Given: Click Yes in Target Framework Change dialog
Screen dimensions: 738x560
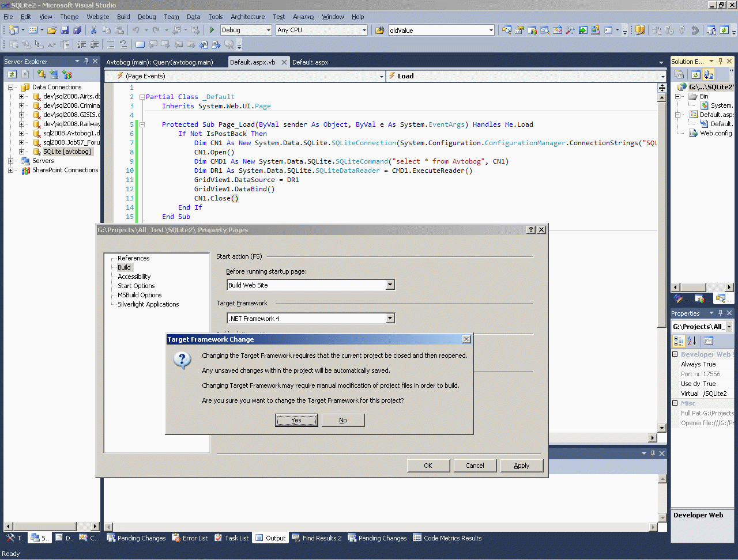Looking at the screenshot, I should [x=296, y=420].
